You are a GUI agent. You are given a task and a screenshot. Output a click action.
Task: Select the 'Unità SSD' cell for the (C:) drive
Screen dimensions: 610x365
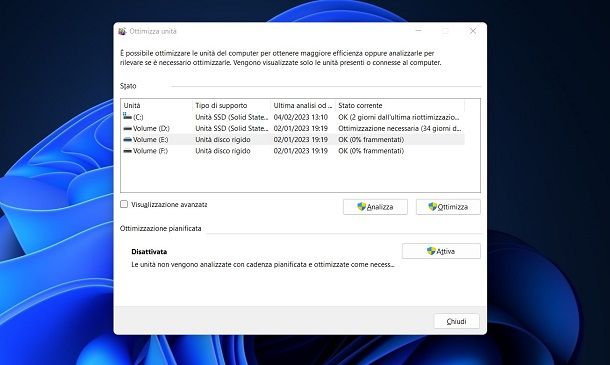(x=232, y=117)
